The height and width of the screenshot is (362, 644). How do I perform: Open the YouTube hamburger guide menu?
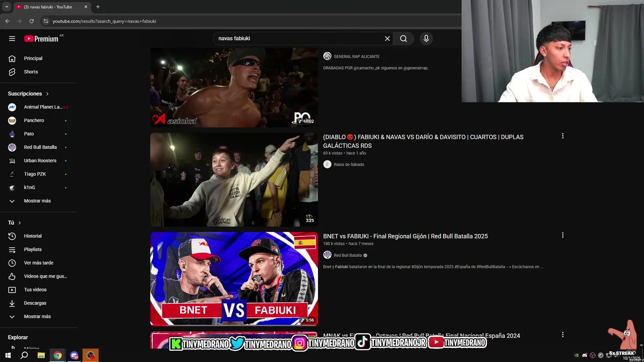coord(12,39)
